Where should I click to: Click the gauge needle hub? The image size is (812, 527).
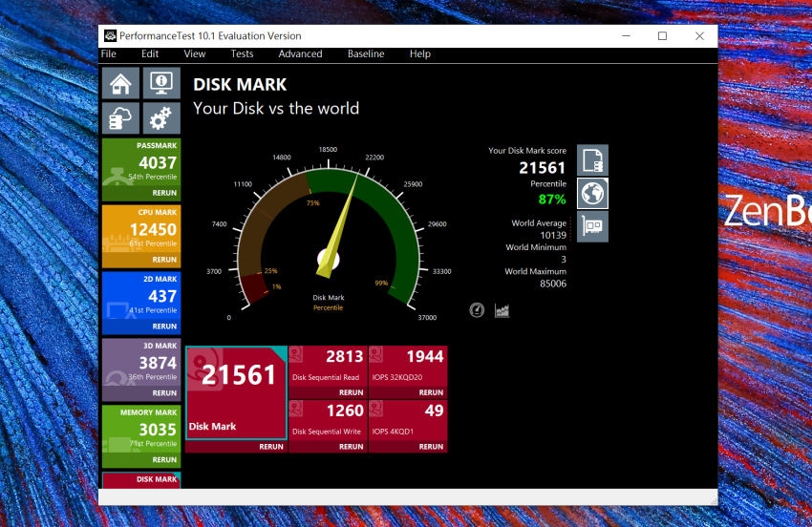click(x=329, y=260)
